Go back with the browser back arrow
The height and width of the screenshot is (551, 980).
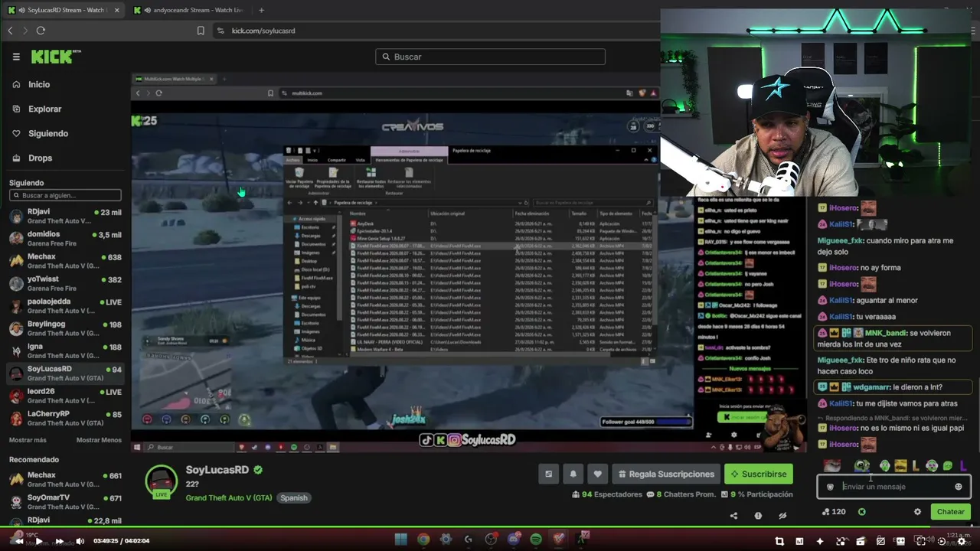coord(10,31)
